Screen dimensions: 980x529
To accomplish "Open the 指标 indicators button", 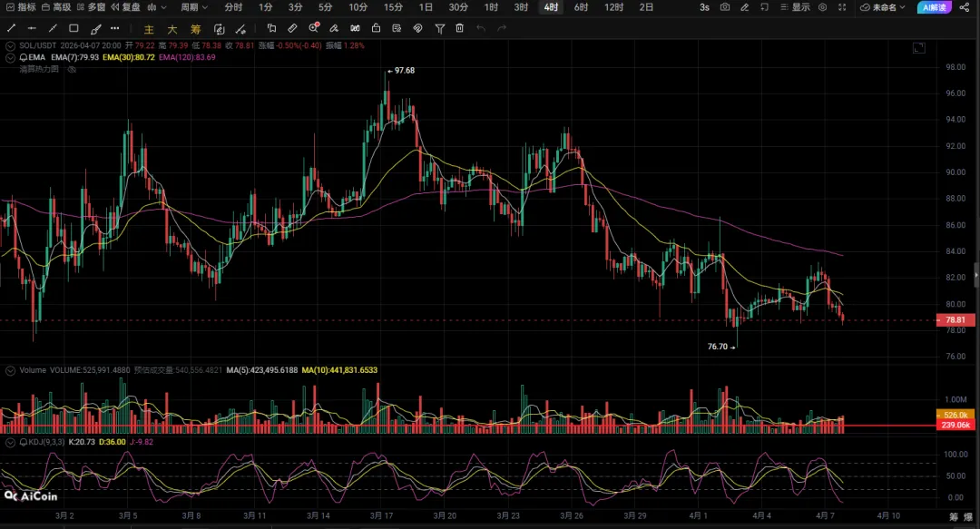I will 21,7.
